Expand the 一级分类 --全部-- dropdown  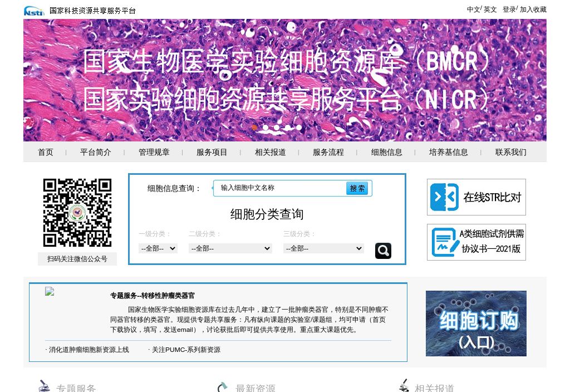coord(157,248)
